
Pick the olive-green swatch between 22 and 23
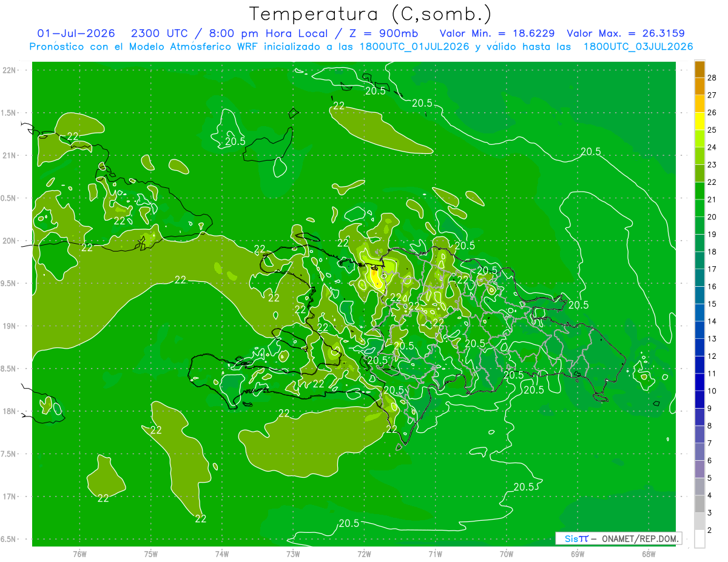pyautogui.click(x=699, y=173)
